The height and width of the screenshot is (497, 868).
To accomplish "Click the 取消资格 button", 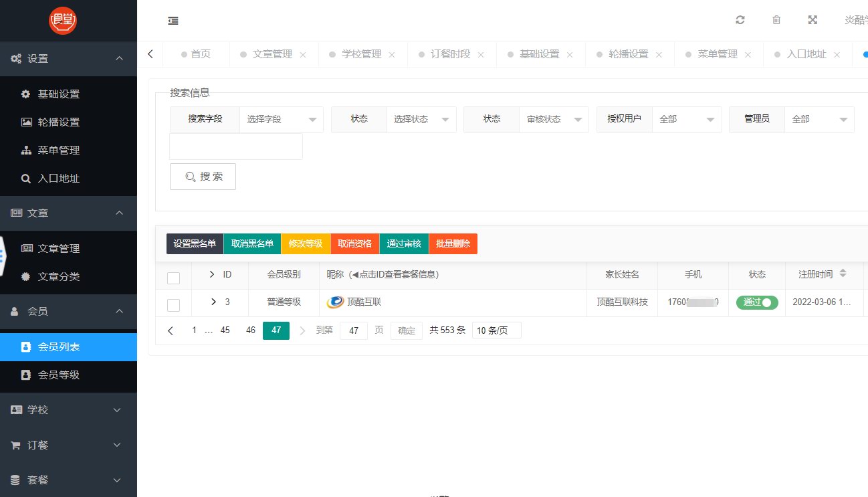I will [354, 243].
